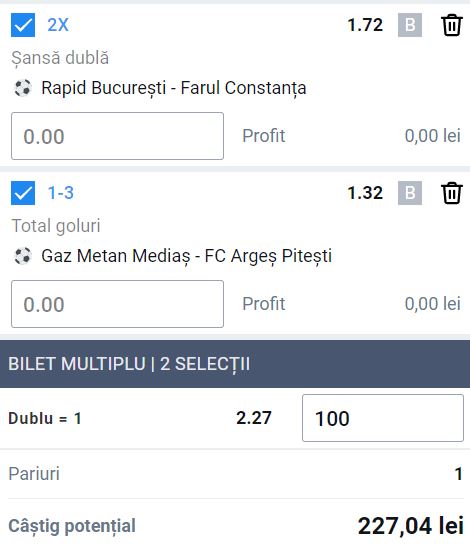
Task: Focus stake field for Gaz Metan Mediaș bet
Action: pyautogui.click(x=118, y=304)
